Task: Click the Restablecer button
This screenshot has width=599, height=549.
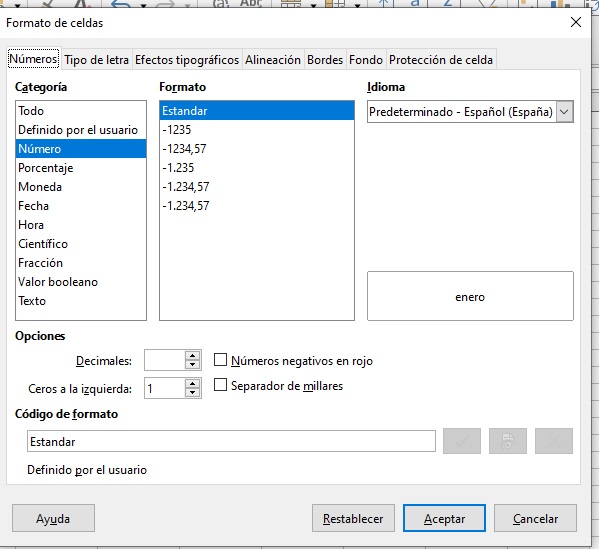Action: point(353,518)
